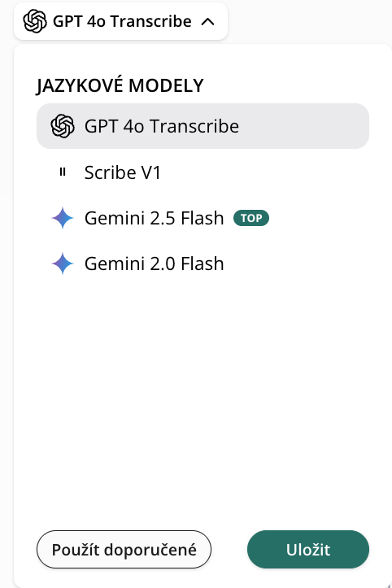Click the green TOP badge

251,218
